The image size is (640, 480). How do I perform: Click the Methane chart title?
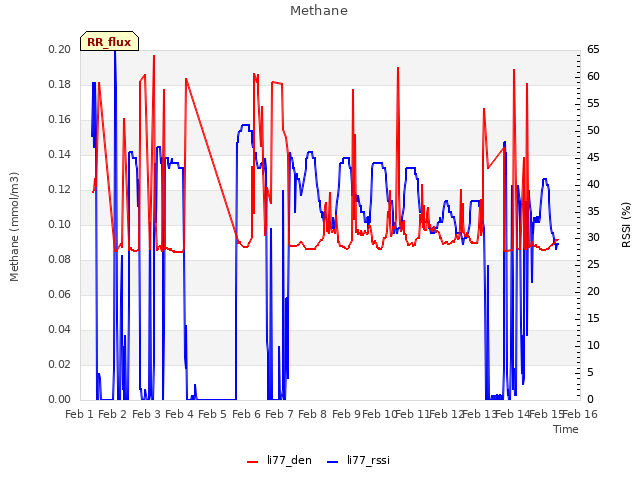[319, 11]
